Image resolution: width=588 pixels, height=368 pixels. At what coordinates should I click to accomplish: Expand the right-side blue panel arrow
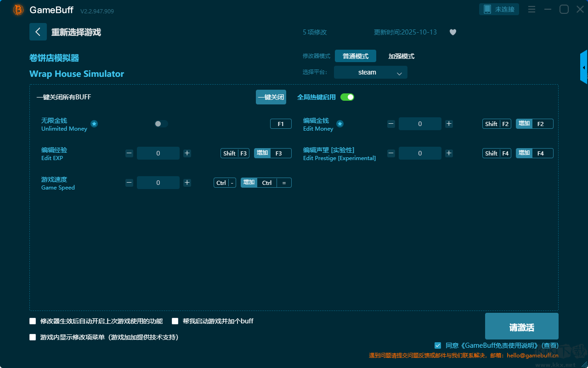[x=584, y=68]
